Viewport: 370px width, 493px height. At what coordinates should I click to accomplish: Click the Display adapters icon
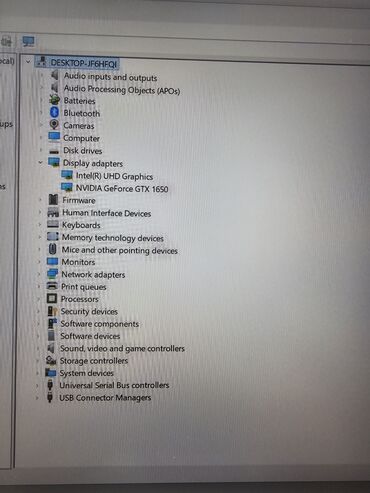54,162
